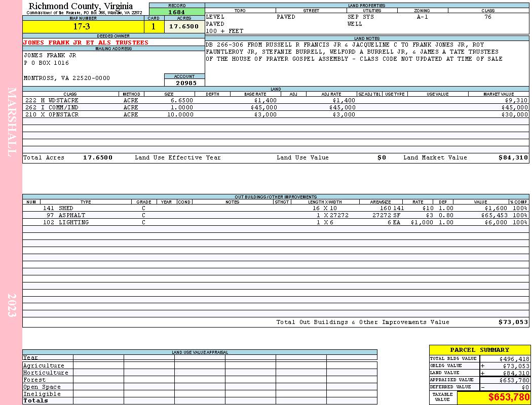This screenshot has height=405, width=532.
Task: Select land row 210 X OPNSTACR
Action: [x=276, y=114]
